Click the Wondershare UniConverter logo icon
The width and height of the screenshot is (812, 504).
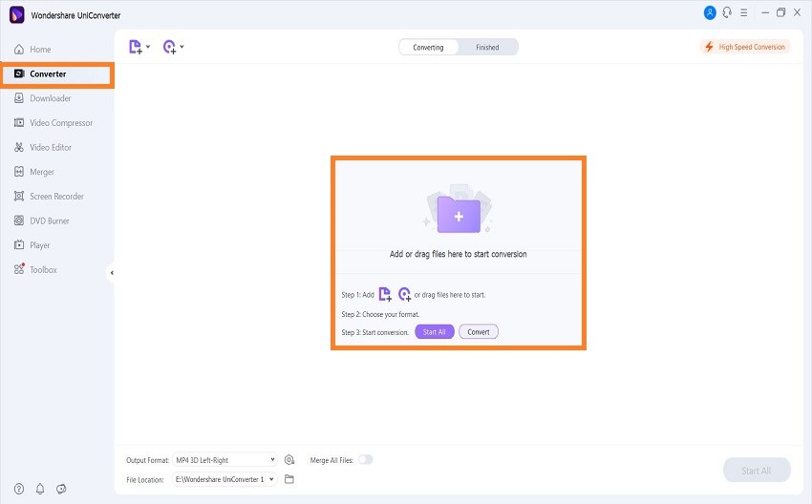(x=16, y=14)
